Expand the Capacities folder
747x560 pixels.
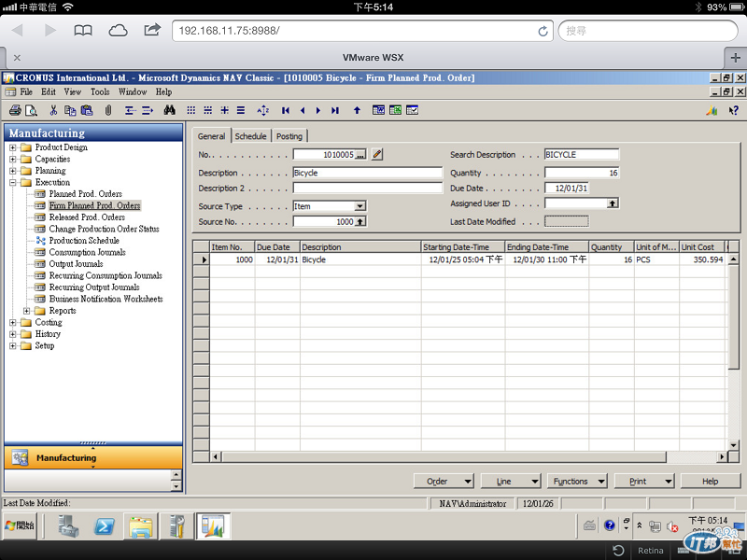click(13, 159)
